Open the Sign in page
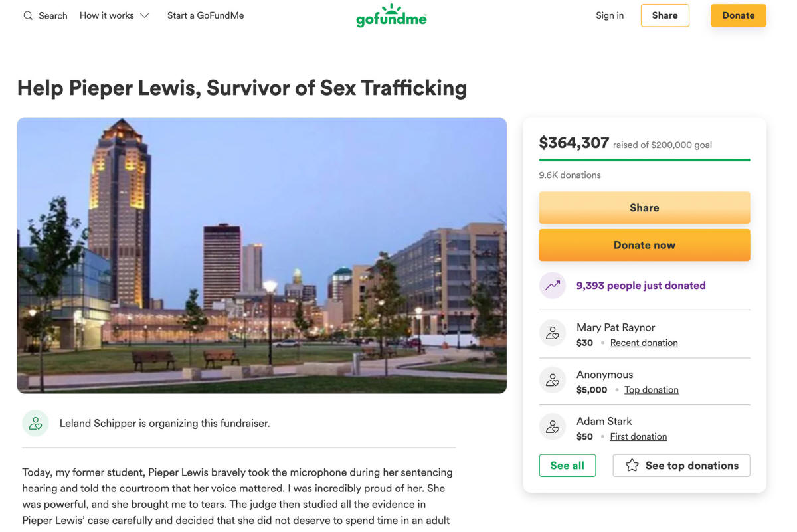The width and height of the screenshot is (797, 532). [610, 15]
